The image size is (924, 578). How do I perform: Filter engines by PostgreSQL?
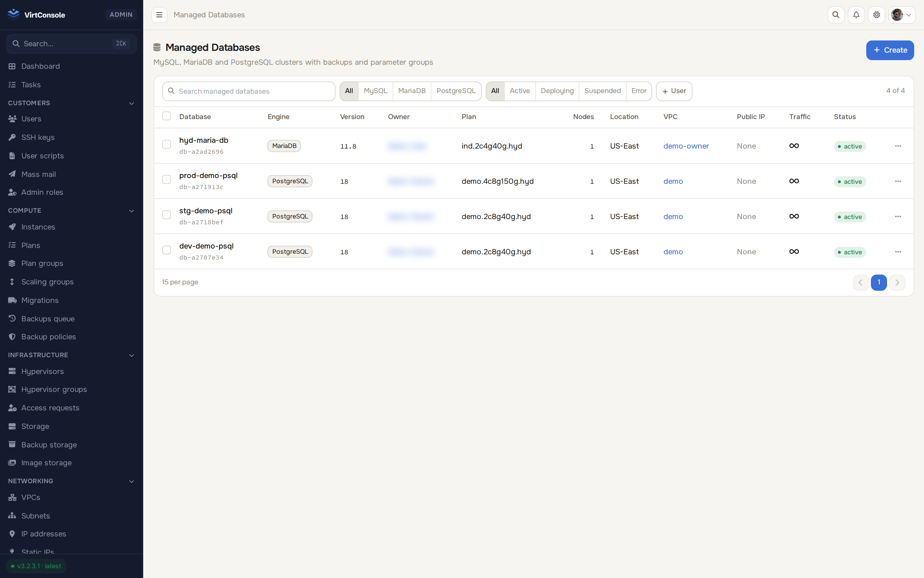(456, 91)
